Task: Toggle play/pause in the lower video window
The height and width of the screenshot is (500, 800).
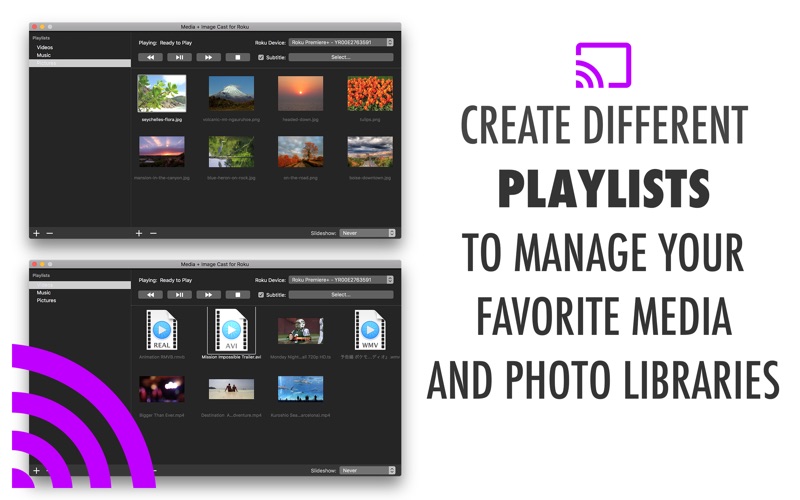Action: (x=180, y=295)
